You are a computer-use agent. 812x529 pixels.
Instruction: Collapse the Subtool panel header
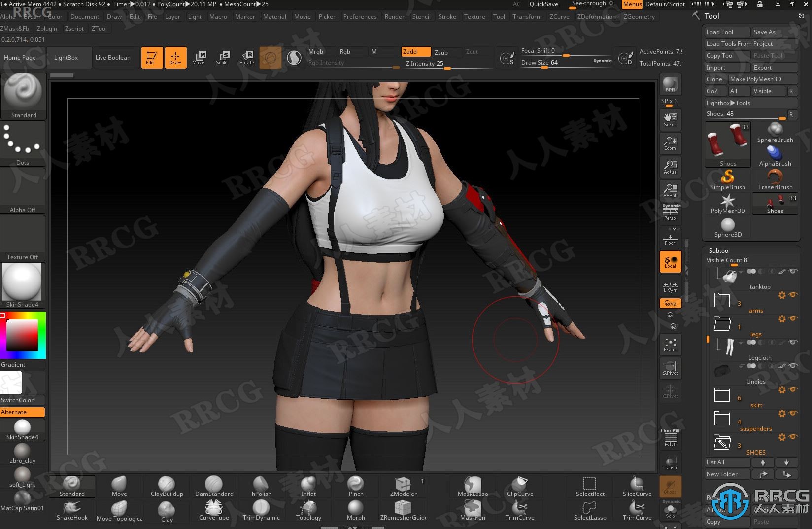[x=719, y=250]
